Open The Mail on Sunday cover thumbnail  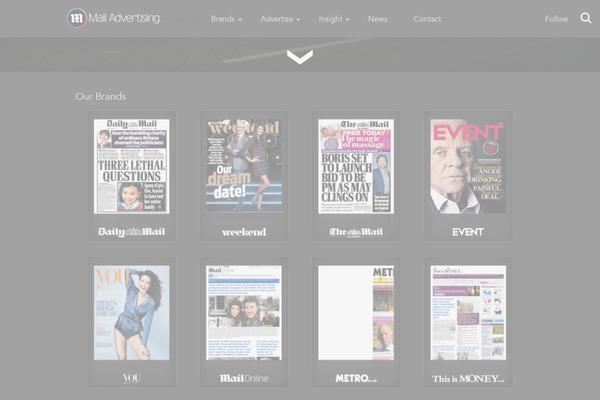356,166
